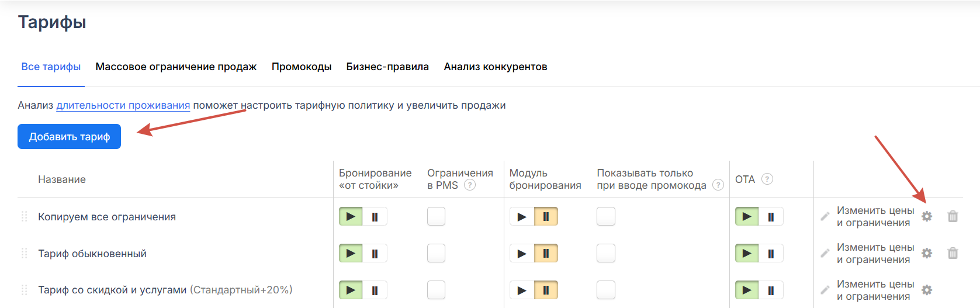Viewport: 980px width, 308px height.
Task: Click pencil icon for Тариф обыкновенный
Action: click(x=825, y=253)
